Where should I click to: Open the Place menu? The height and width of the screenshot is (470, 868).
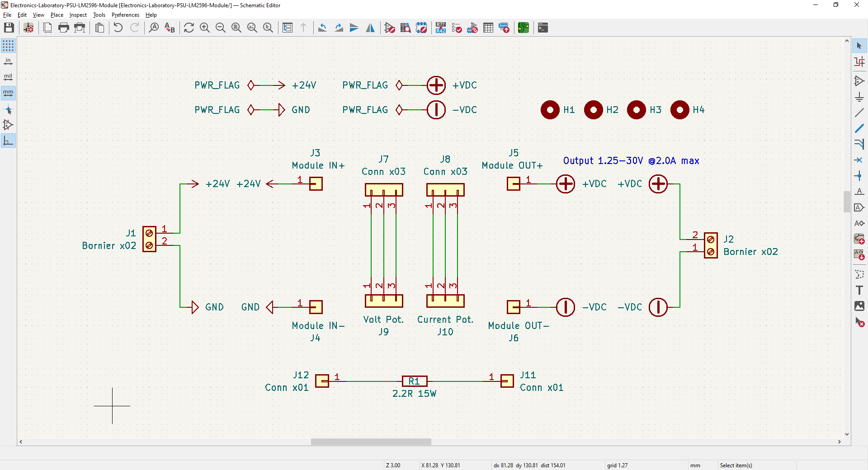[57, 15]
